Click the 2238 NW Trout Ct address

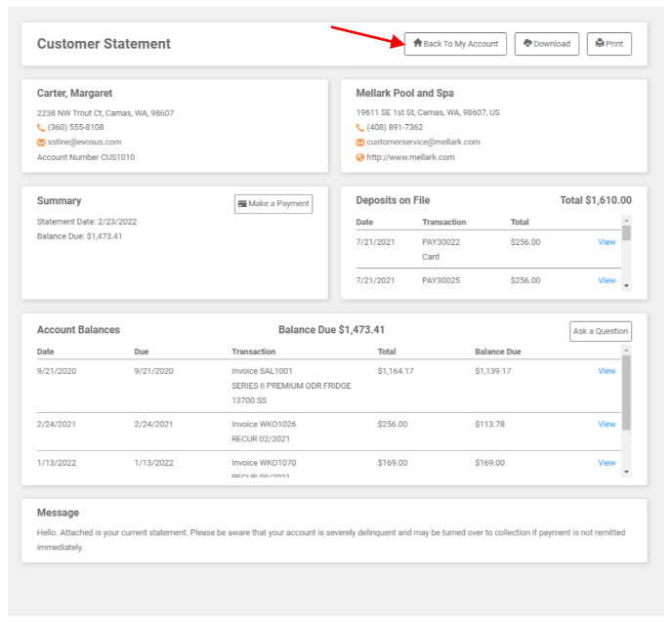tap(105, 113)
